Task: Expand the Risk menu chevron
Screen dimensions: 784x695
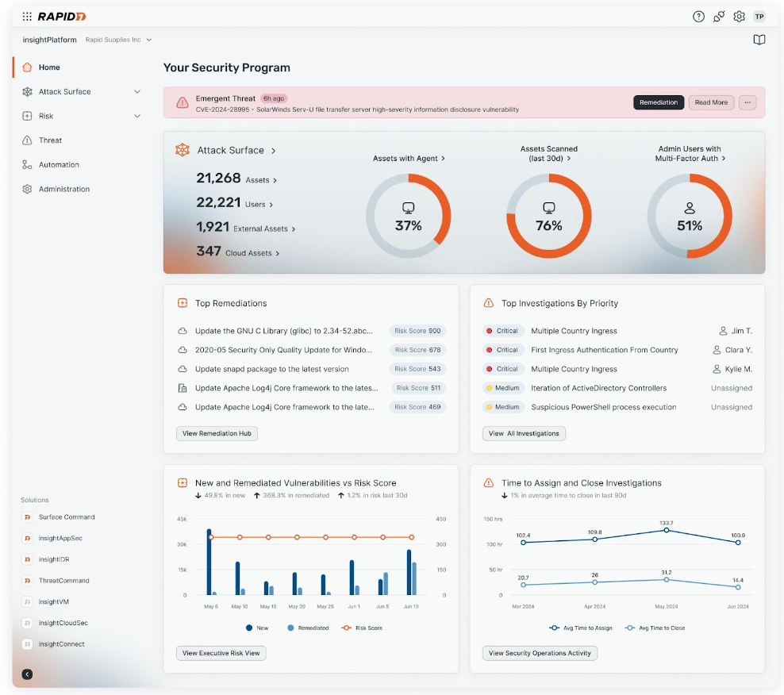Action: coord(137,117)
